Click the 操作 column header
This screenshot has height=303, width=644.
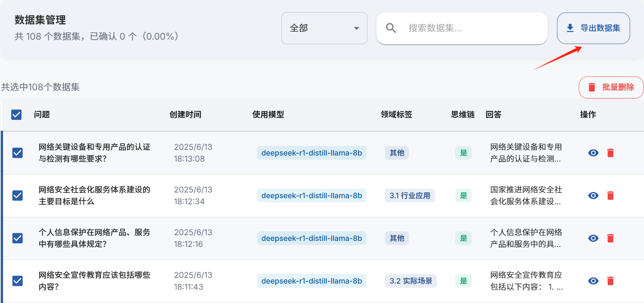(x=588, y=115)
